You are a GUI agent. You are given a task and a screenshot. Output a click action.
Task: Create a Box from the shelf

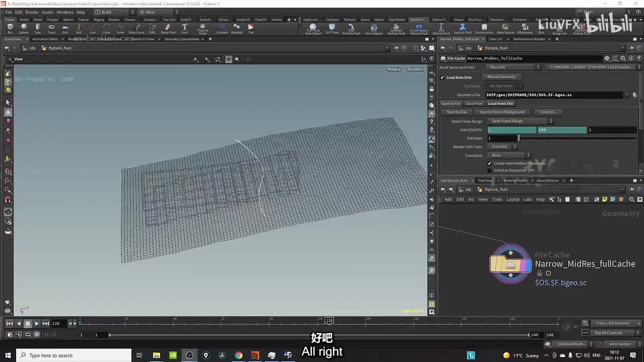[x=10, y=29]
